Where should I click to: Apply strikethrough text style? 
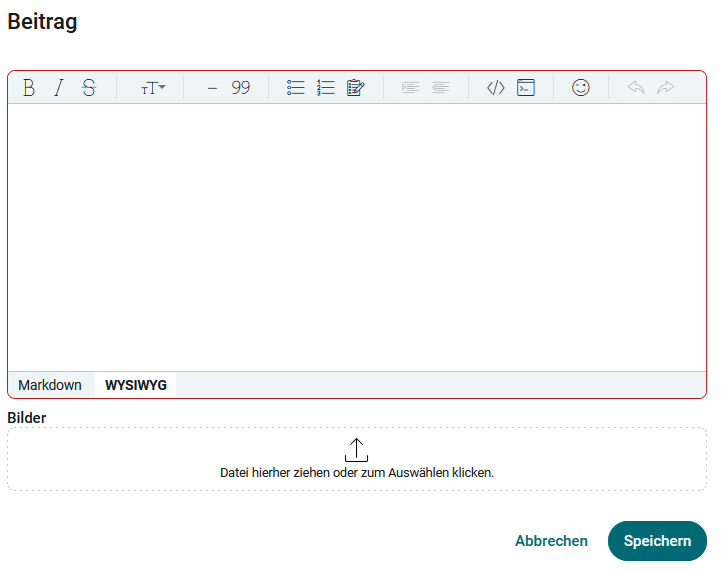tap(89, 88)
